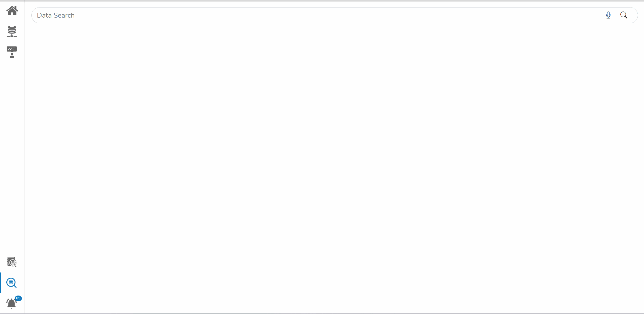
Task: Select the active Data Search sidebar item
Action: click(x=12, y=283)
